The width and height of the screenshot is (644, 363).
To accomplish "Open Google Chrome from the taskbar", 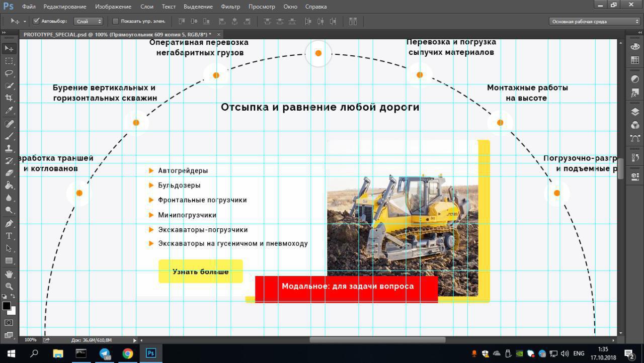I will (128, 353).
